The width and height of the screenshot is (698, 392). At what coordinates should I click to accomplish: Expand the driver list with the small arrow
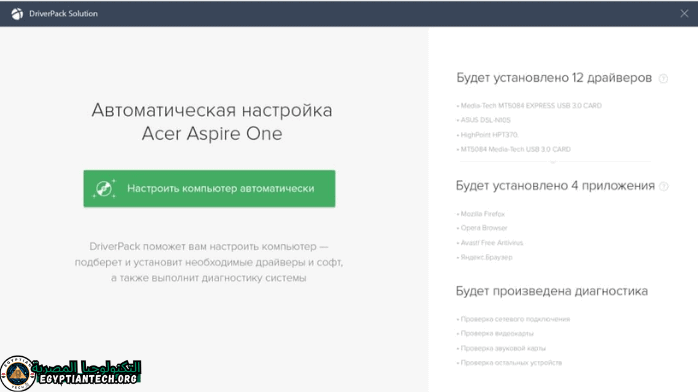click(x=553, y=162)
